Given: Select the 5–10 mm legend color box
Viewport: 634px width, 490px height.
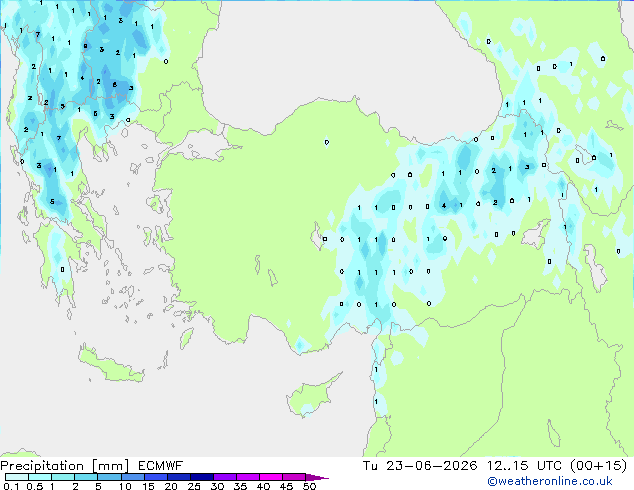Looking at the screenshot, I should (109, 477).
